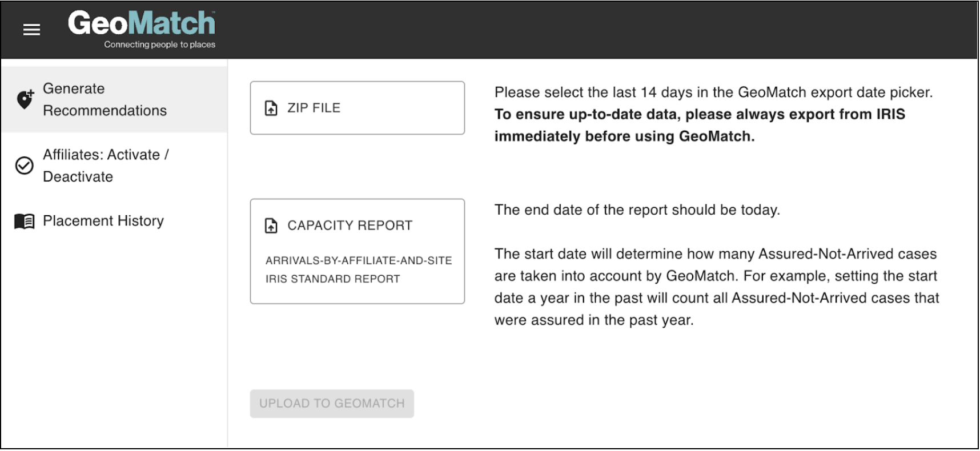Viewport: 980px width, 451px height.
Task: Choose a ZIP FILE to upload
Action: click(314, 108)
